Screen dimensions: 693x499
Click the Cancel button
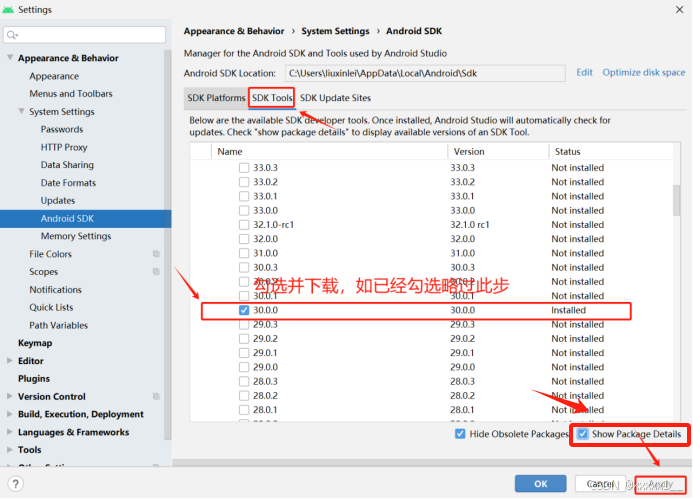coord(601,484)
